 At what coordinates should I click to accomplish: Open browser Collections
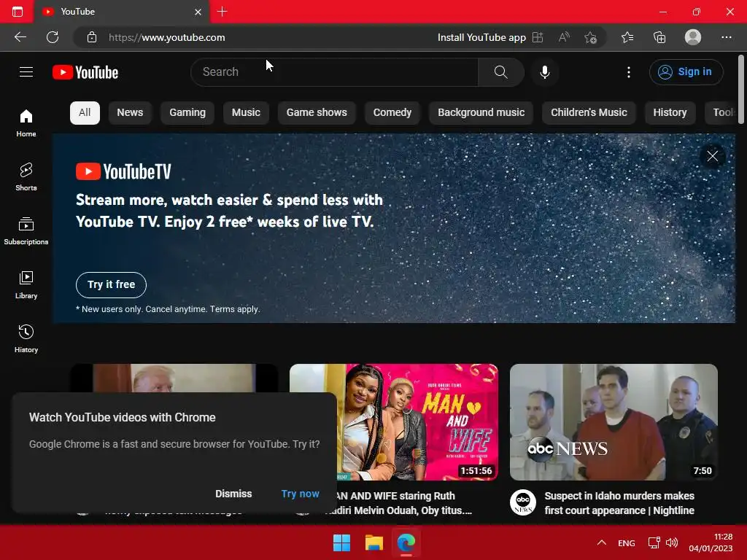[x=659, y=37]
